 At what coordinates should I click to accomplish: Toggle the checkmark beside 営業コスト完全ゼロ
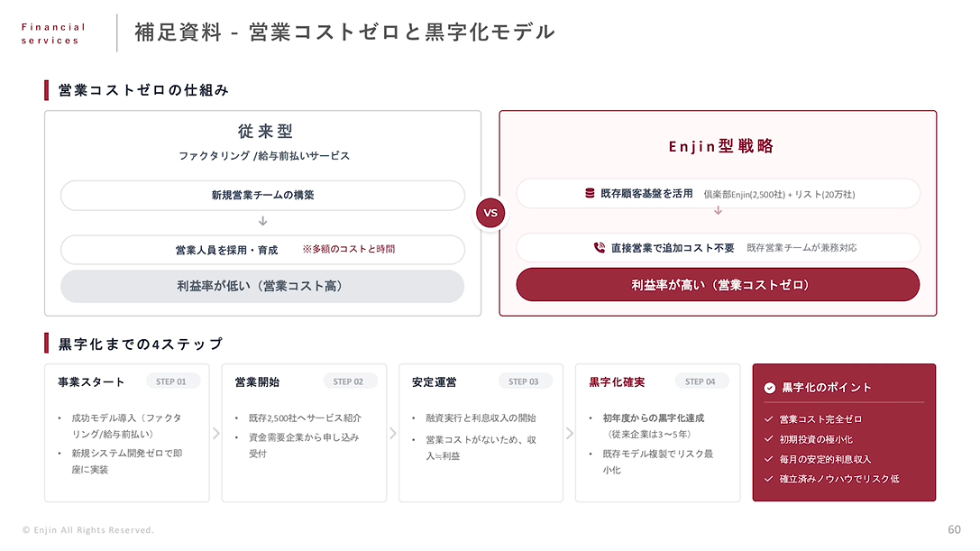768,419
